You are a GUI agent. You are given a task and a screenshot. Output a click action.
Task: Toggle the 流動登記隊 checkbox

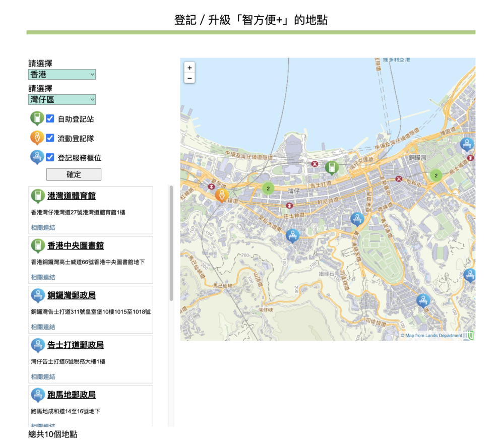point(49,138)
